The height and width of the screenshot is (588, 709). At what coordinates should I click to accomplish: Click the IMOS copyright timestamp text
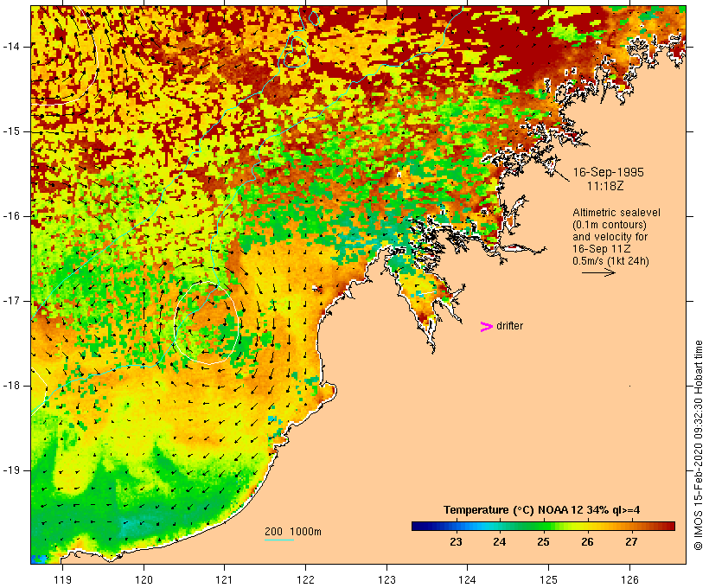click(x=698, y=445)
